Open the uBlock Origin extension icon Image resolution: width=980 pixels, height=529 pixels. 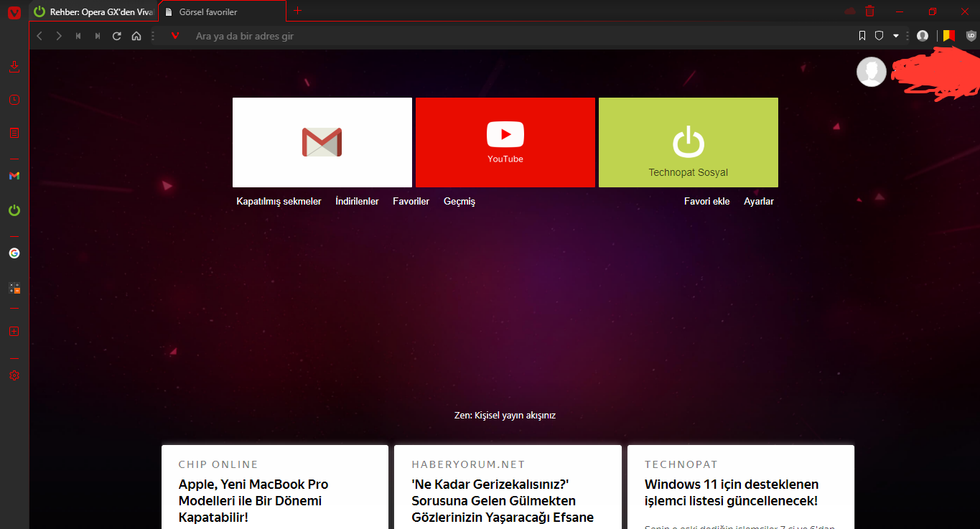pyautogui.click(x=971, y=36)
